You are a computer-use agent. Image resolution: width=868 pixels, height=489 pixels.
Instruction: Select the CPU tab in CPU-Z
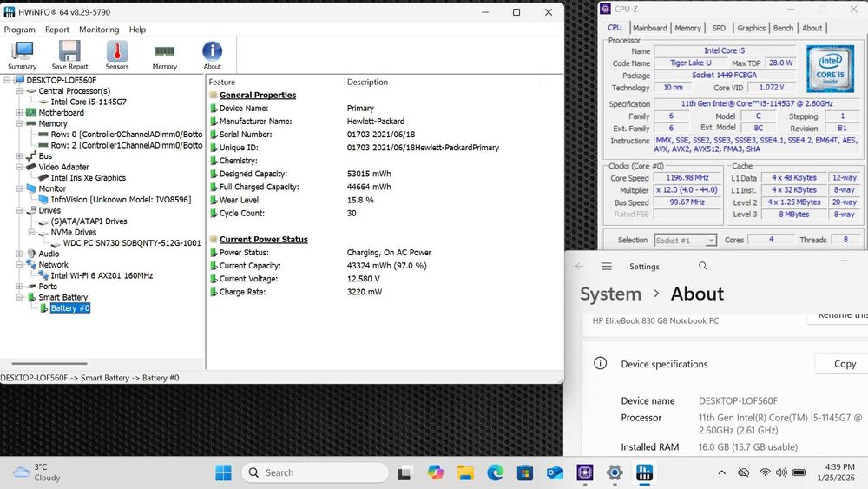click(615, 27)
